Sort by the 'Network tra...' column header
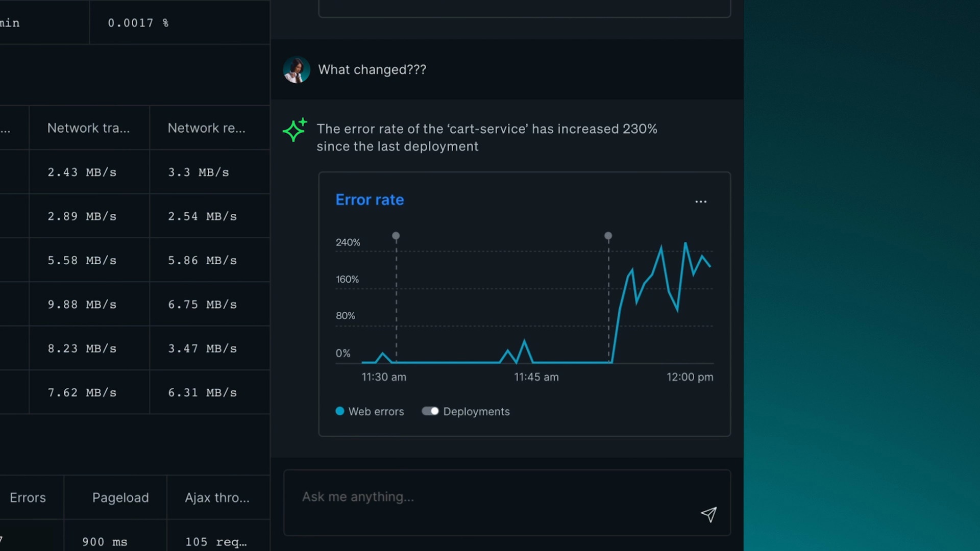 tap(88, 128)
